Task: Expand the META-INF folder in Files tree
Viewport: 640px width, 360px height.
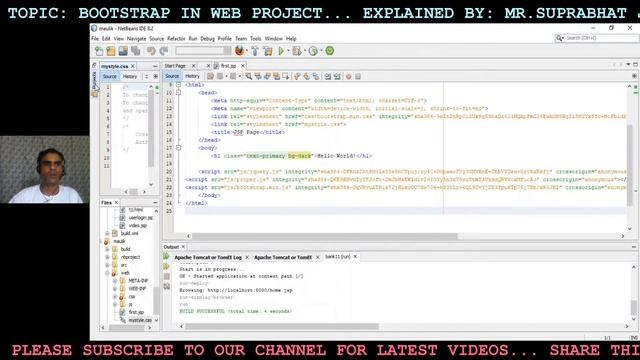Action: tap(115, 281)
